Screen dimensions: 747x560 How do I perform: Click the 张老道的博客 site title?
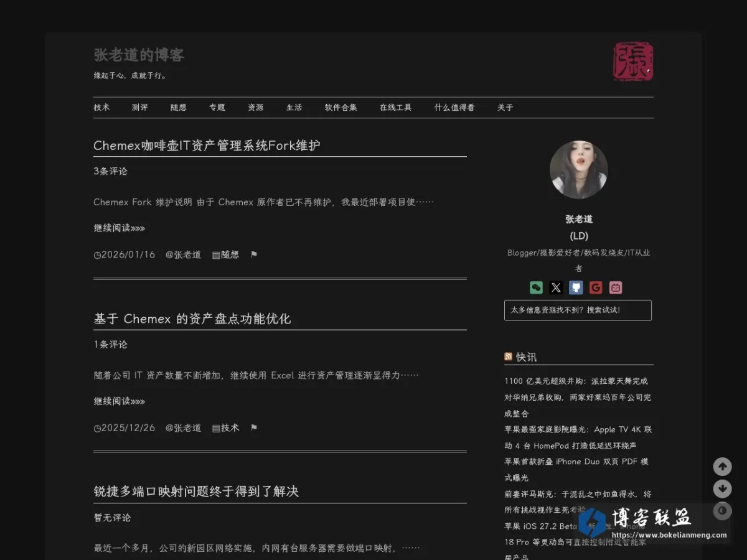(x=139, y=55)
